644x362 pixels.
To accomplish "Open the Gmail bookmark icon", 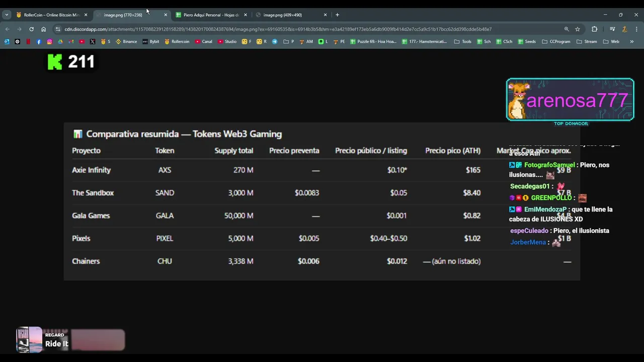I will [x=71, y=42].
